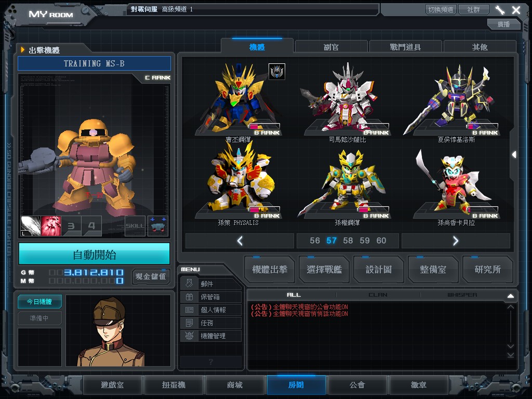This screenshot has width=532, height=399.
Task: Open the 其他 tab
Action: tap(480, 47)
